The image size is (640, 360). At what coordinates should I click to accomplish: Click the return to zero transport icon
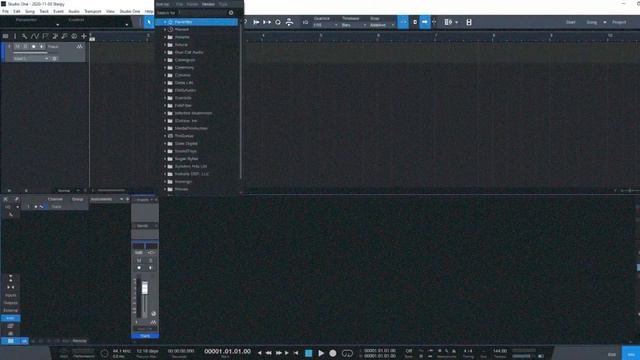point(296,353)
